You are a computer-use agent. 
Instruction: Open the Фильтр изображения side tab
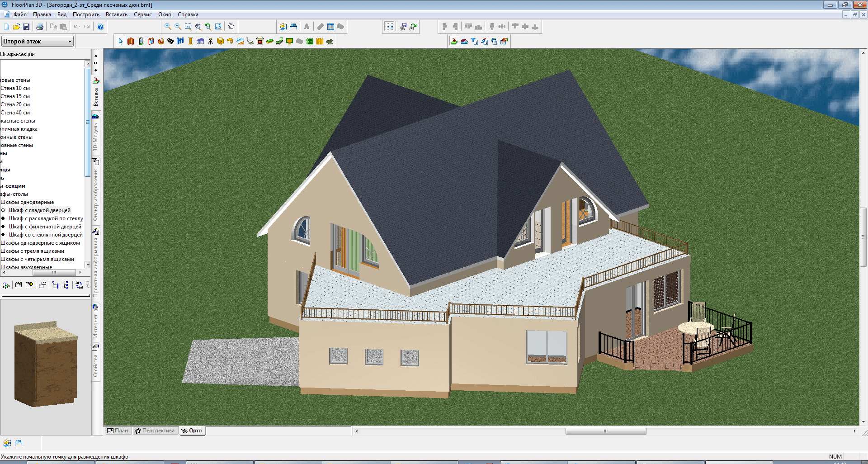[x=96, y=190]
